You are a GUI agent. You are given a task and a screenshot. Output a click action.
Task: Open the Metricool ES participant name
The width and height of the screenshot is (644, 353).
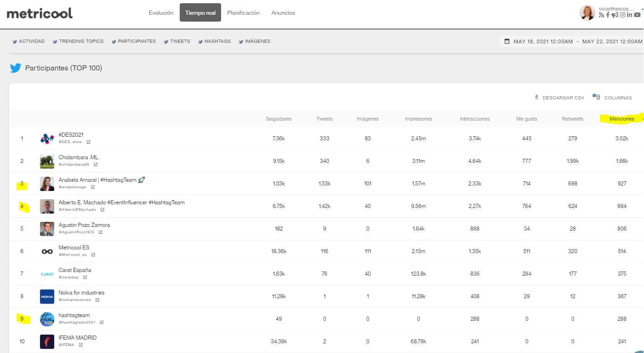(x=74, y=248)
